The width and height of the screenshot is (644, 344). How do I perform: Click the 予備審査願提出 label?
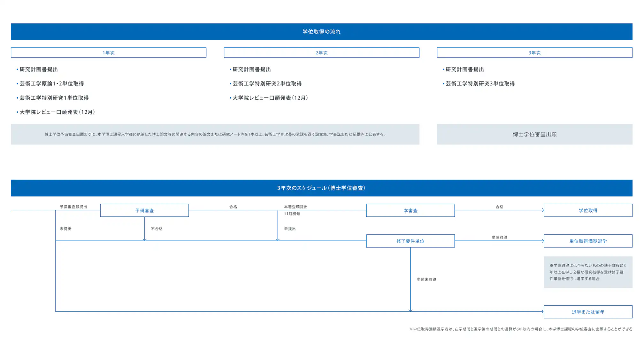pos(73,207)
